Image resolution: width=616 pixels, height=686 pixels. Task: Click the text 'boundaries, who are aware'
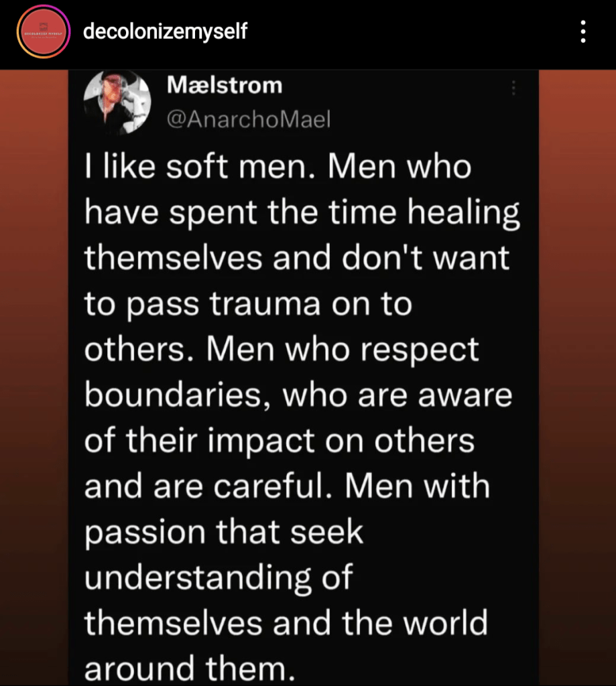[x=298, y=395]
